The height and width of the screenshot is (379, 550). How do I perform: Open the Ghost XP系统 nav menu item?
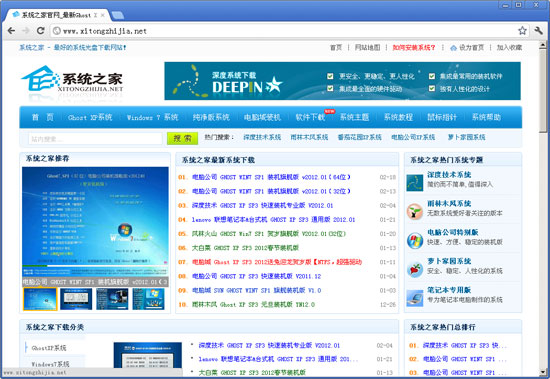point(90,117)
